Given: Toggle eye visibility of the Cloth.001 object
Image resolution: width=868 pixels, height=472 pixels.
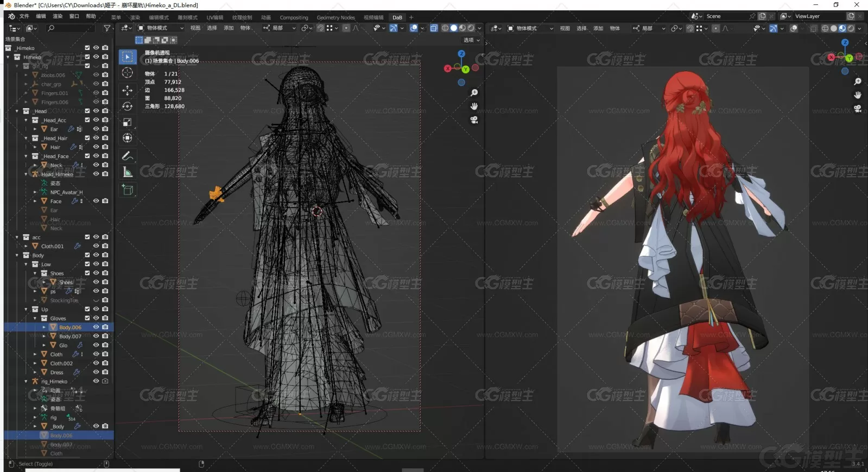Looking at the screenshot, I should (96, 247).
